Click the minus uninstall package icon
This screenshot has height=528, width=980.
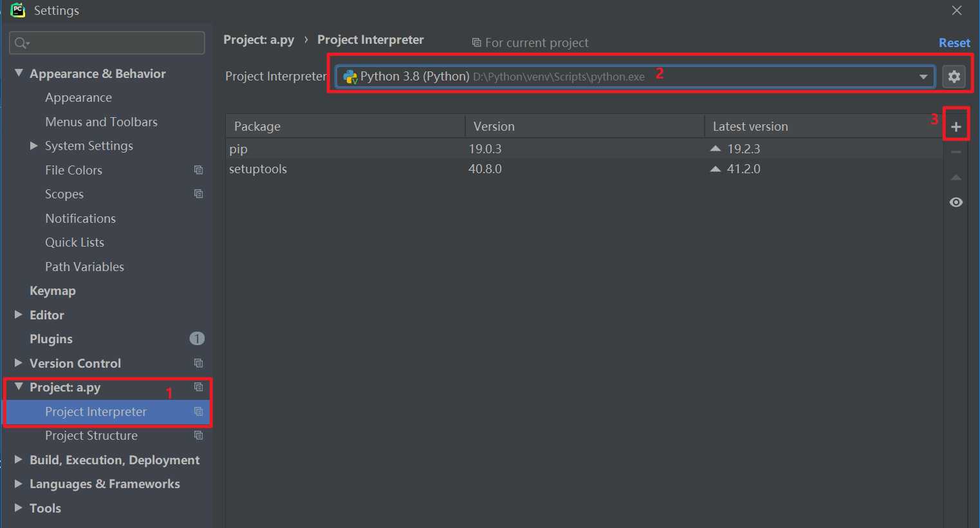click(x=956, y=152)
